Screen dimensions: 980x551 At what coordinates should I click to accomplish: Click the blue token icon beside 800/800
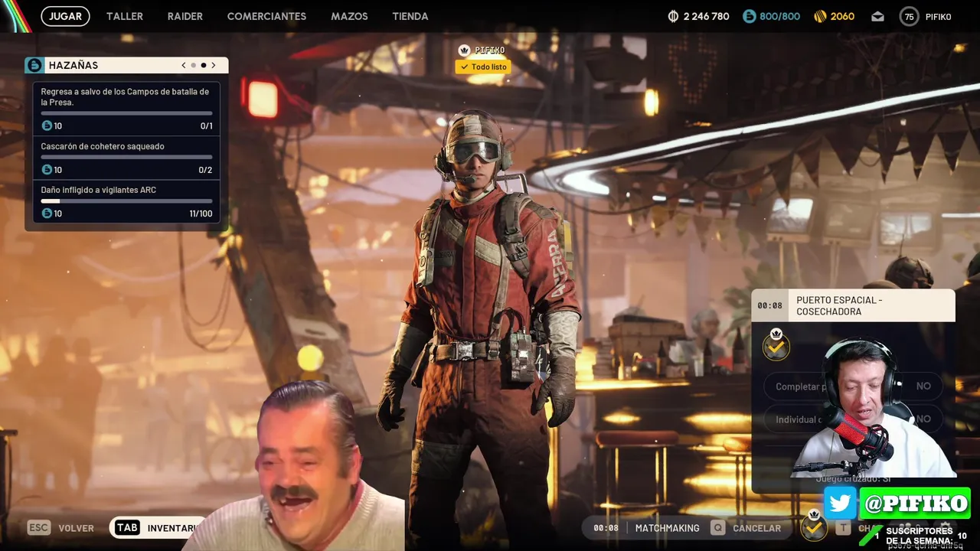750,16
